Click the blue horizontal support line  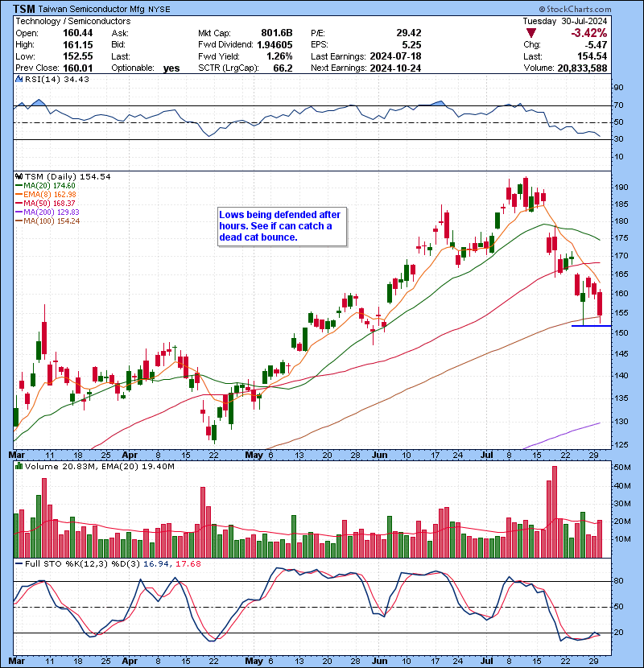point(591,325)
